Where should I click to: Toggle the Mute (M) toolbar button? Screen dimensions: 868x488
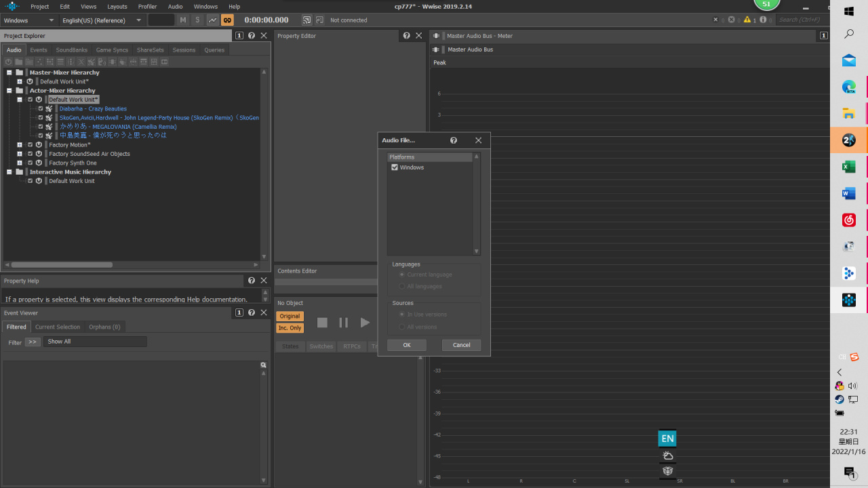click(x=183, y=20)
